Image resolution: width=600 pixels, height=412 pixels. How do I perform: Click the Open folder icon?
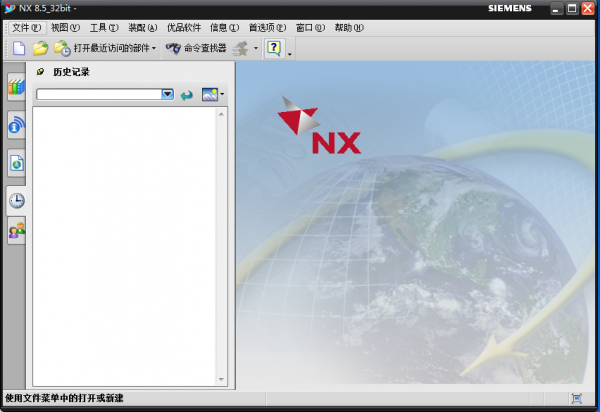coord(40,49)
